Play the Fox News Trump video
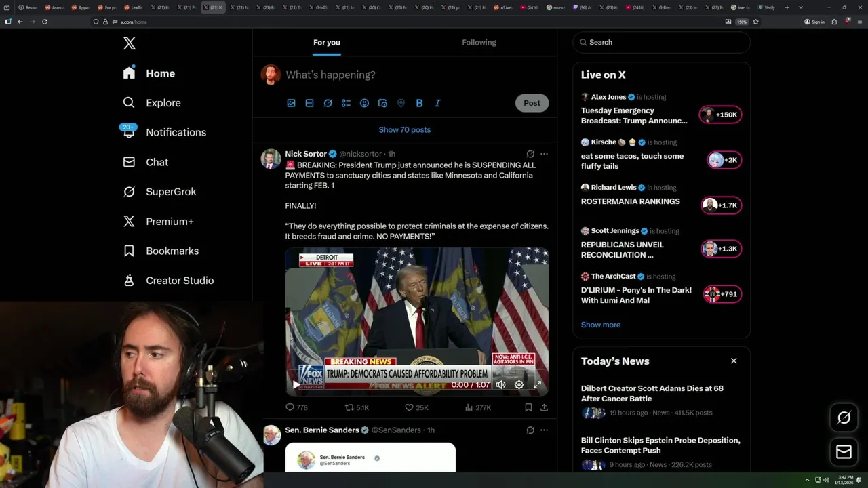The width and height of the screenshot is (868, 488). pos(296,384)
